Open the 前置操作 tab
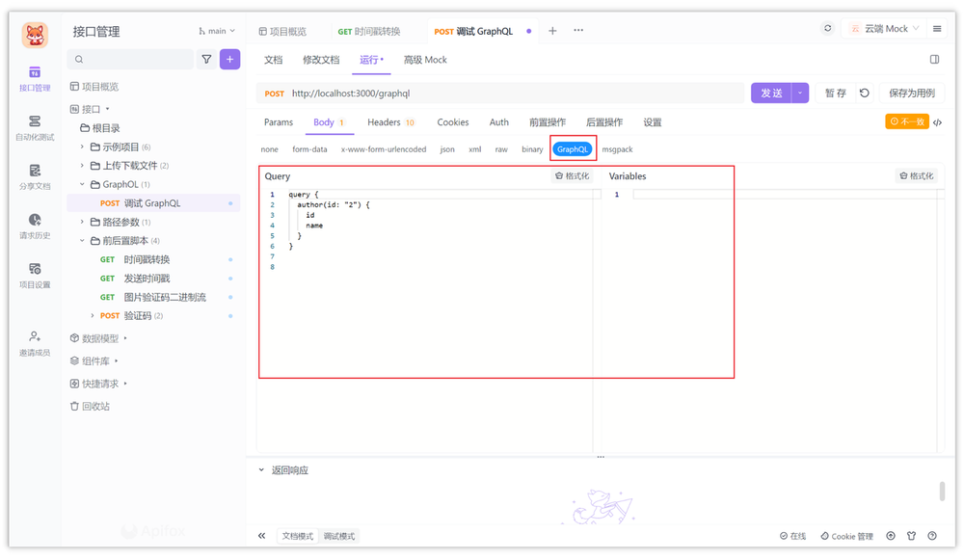The image size is (964, 560). point(548,122)
